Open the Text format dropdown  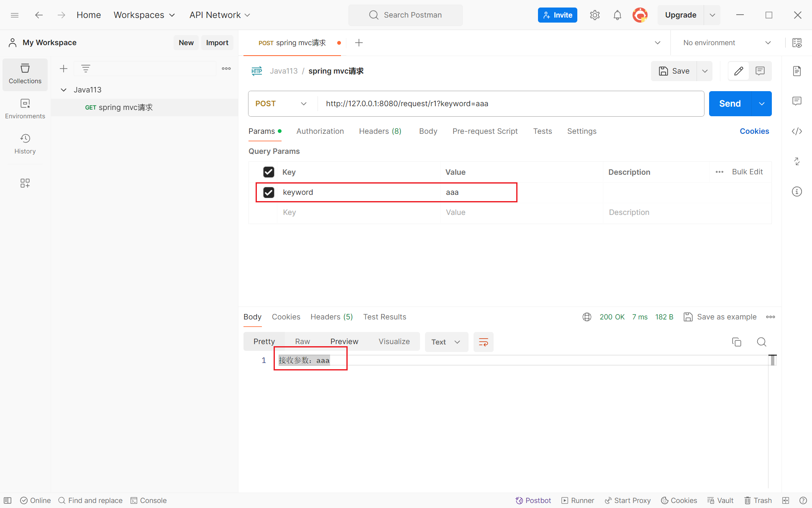click(446, 342)
